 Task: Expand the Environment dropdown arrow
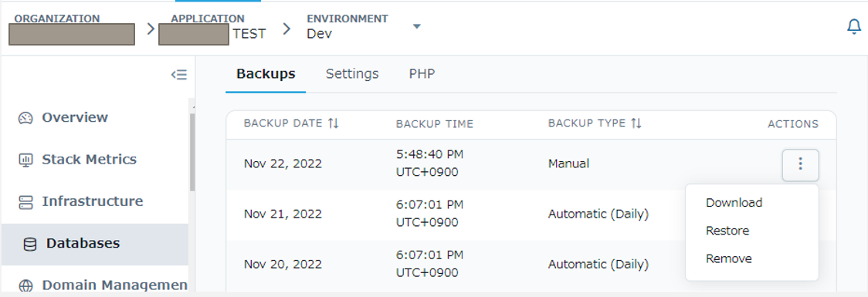click(417, 26)
